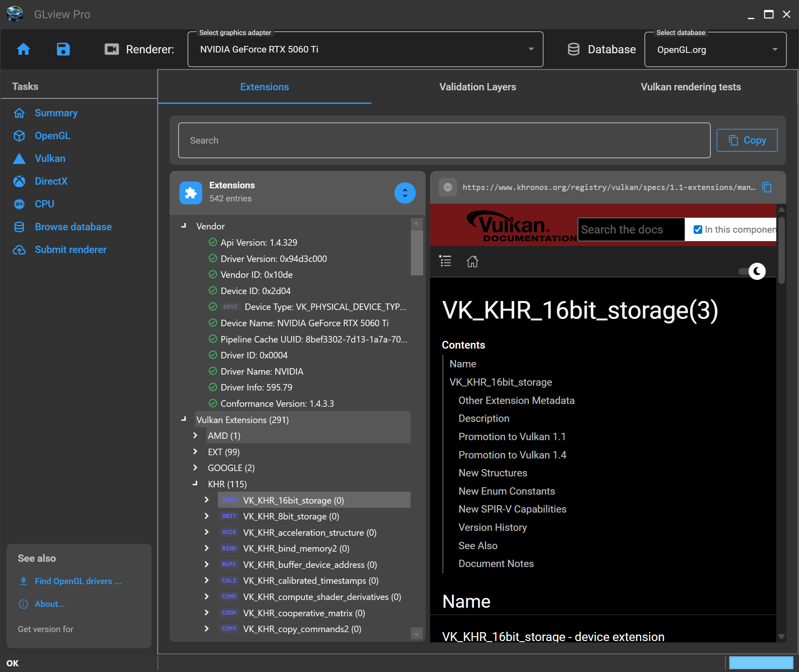
Task: Switch to the Validation Layers tab
Action: [x=478, y=87]
